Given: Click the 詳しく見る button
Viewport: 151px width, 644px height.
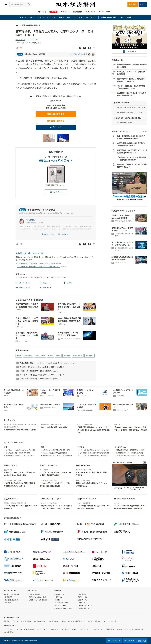Looking at the screenshot, I should 56,192.
